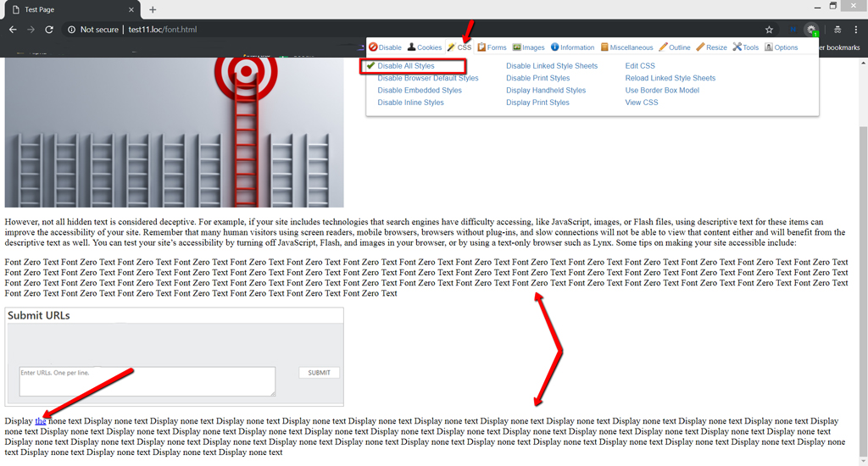The width and height of the screenshot is (868, 466).
Task: Click the red ladder target image
Action: [x=175, y=132]
